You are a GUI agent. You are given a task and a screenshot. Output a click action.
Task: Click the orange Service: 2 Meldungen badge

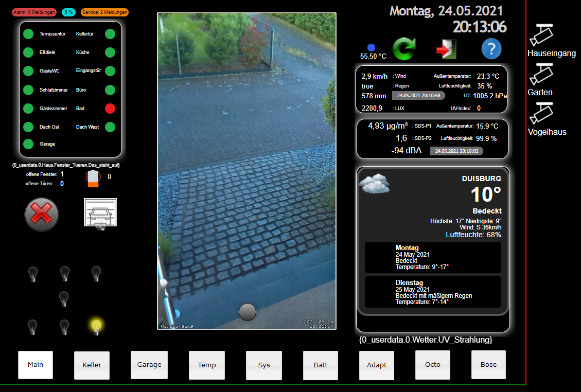[x=104, y=12]
